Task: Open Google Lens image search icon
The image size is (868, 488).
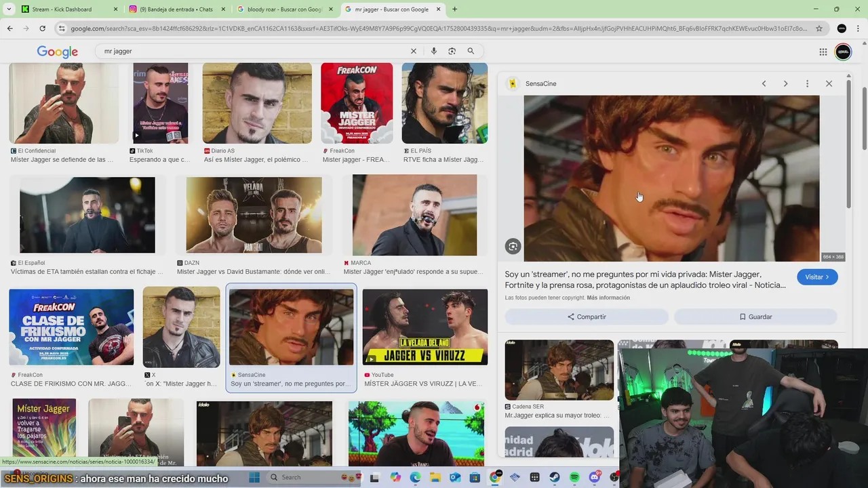Action: pos(452,51)
